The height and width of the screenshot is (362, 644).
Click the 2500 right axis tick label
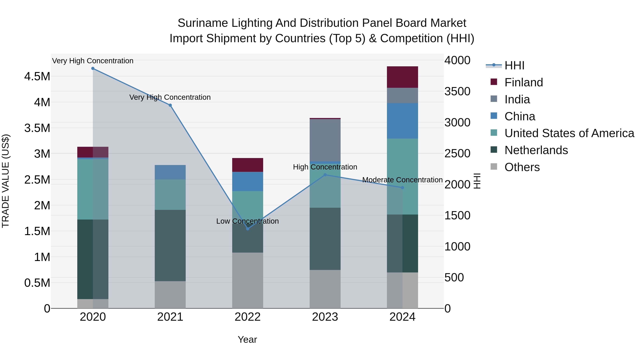tap(457, 153)
